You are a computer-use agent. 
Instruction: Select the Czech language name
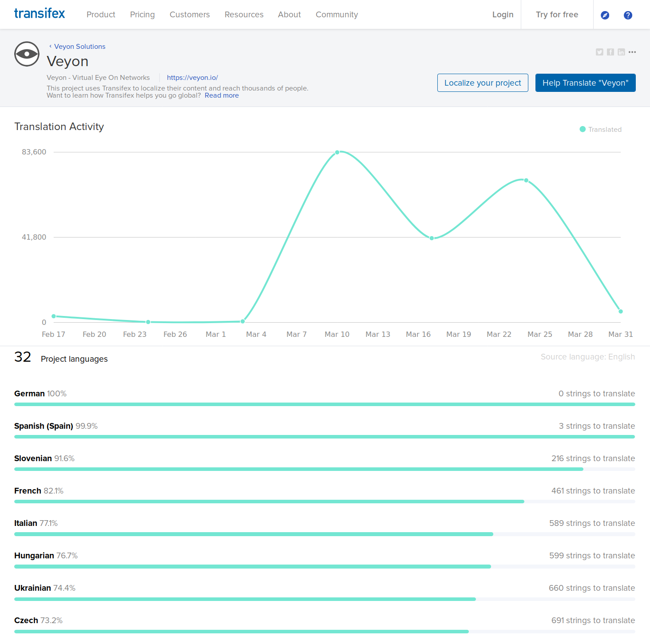coord(26,620)
